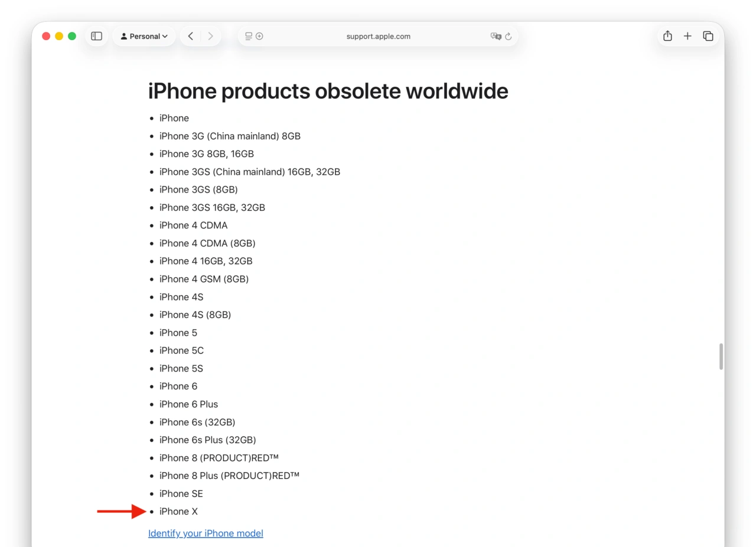Click the support.apple.com address field
The image size is (756, 547).
tap(378, 36)
